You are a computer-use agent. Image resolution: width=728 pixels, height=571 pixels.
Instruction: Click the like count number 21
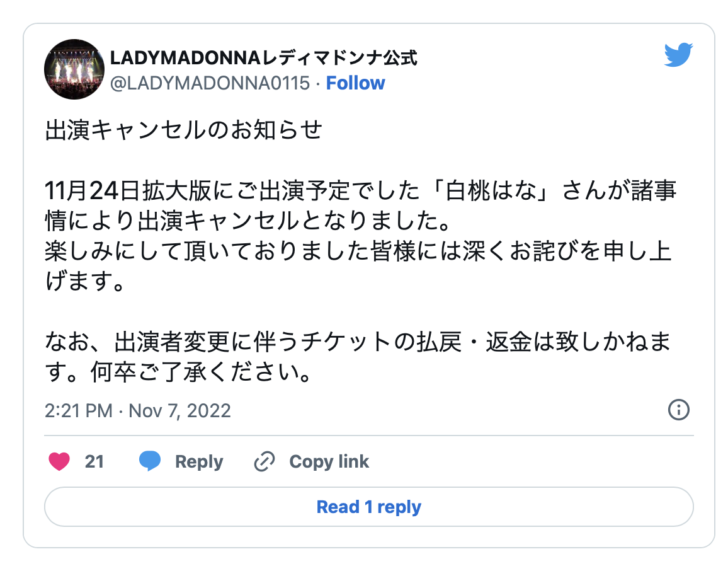(x=94, y=462)
